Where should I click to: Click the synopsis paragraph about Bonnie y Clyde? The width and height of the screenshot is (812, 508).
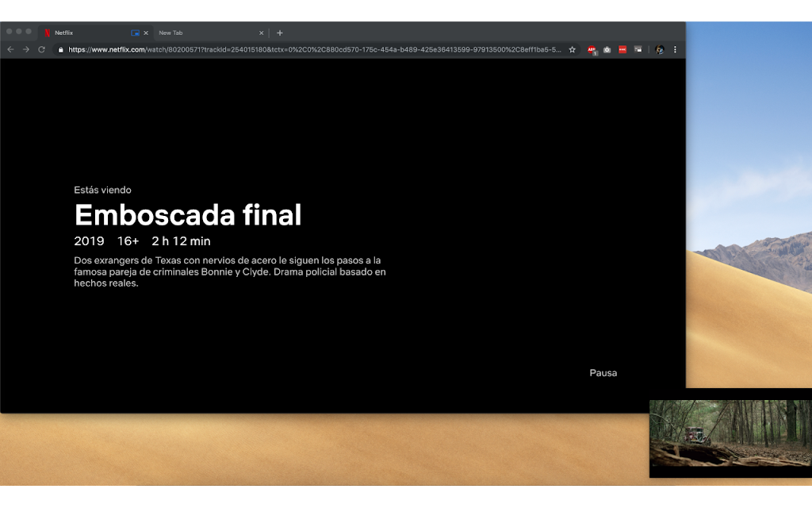click(230, 271)
